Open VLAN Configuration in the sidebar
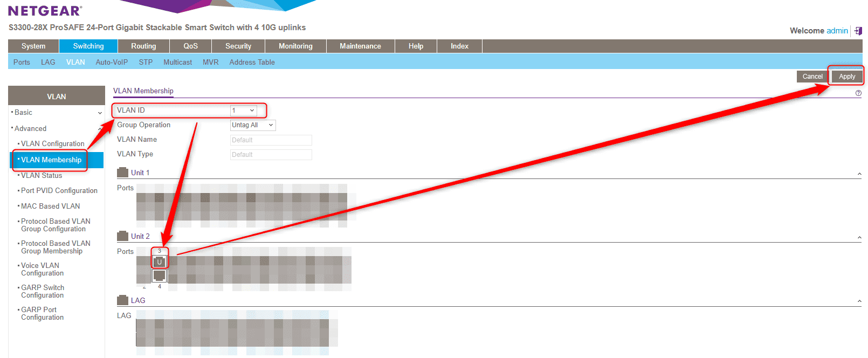The width and height of the screenshot is (868, 358). click(53, 144)
